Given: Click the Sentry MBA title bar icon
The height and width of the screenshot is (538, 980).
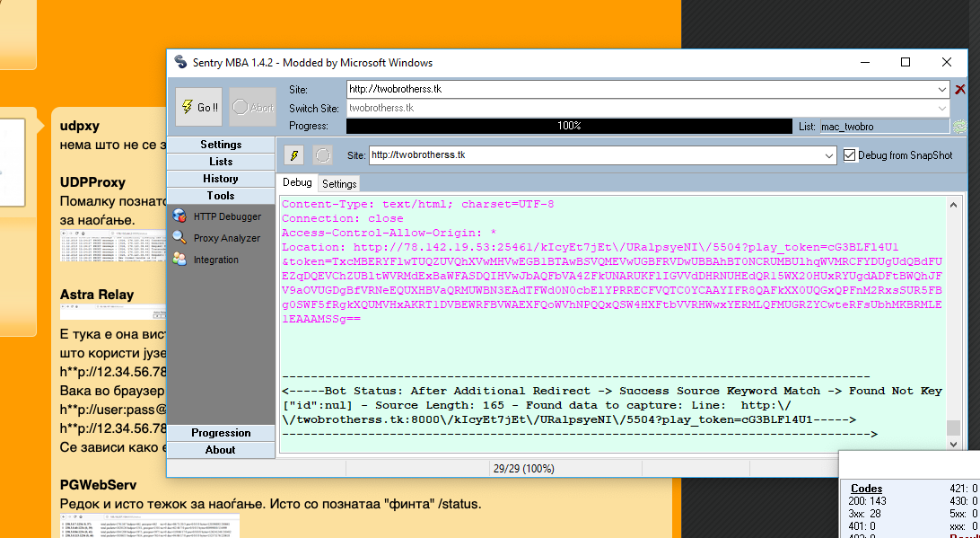Looking at the screenshot, I should (x=179, y=62).
